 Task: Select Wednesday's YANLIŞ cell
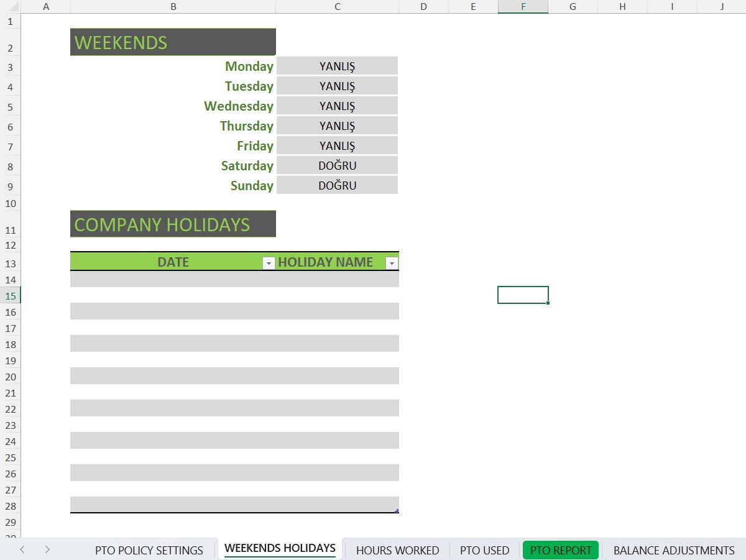(x=337, y=106)
